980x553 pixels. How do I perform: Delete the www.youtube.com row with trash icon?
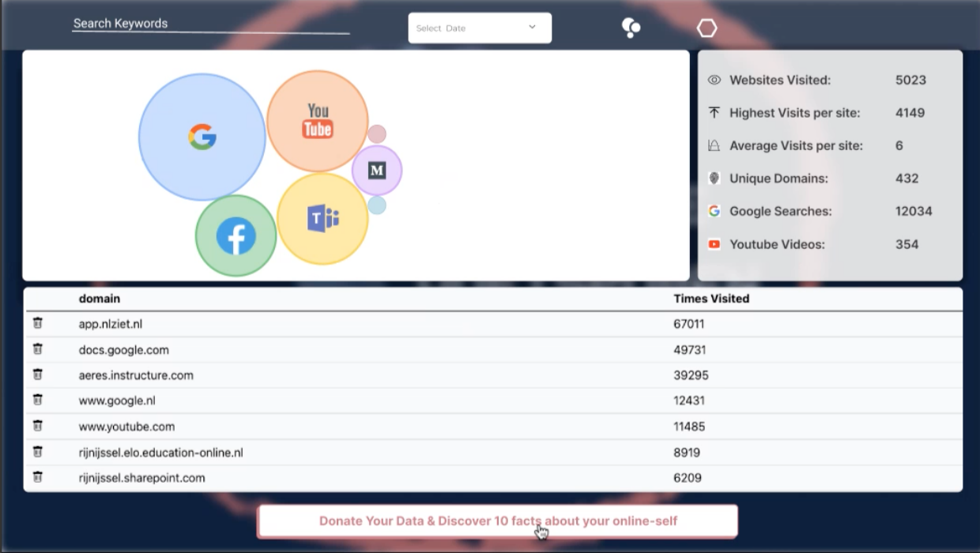(37, 426)
